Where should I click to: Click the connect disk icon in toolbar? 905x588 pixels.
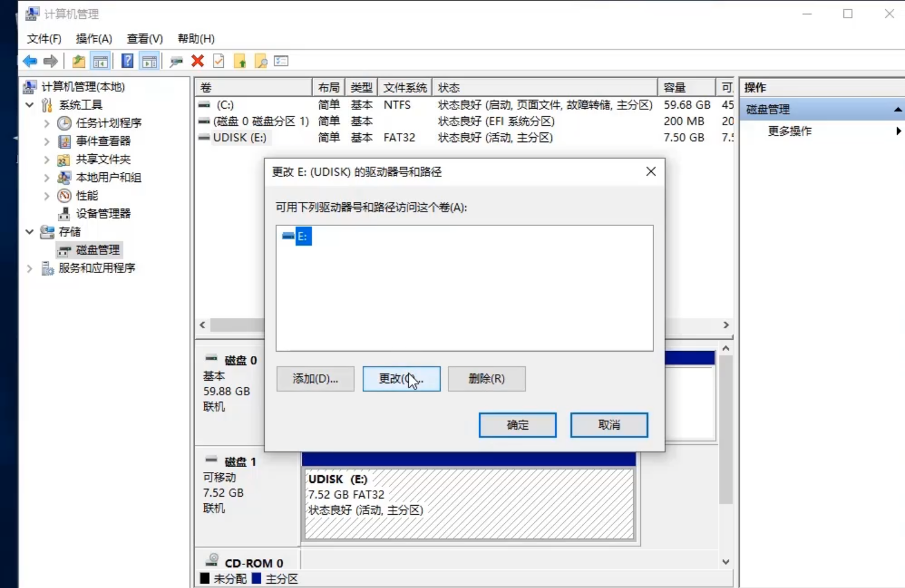point(176,61)
